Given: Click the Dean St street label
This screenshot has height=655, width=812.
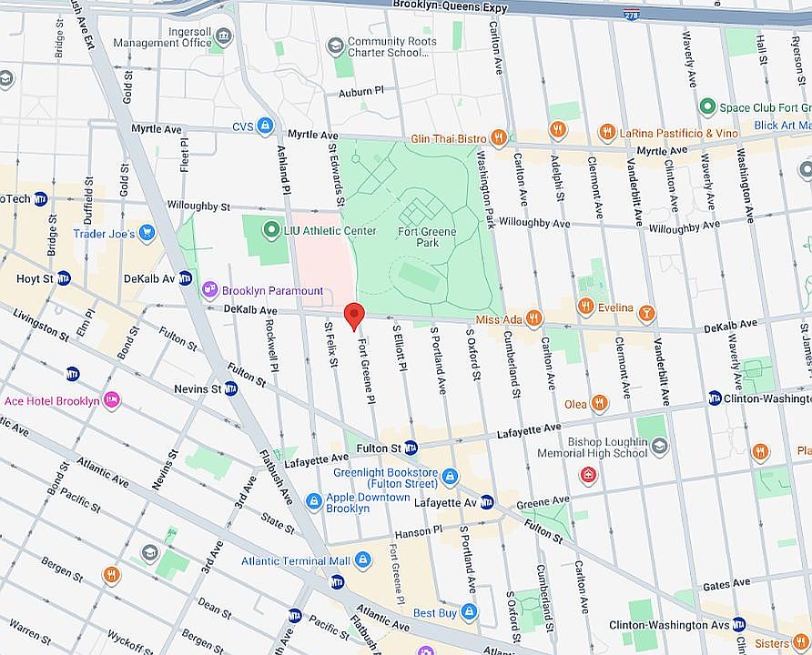Looking at the screenshot, I should (215, 609).
